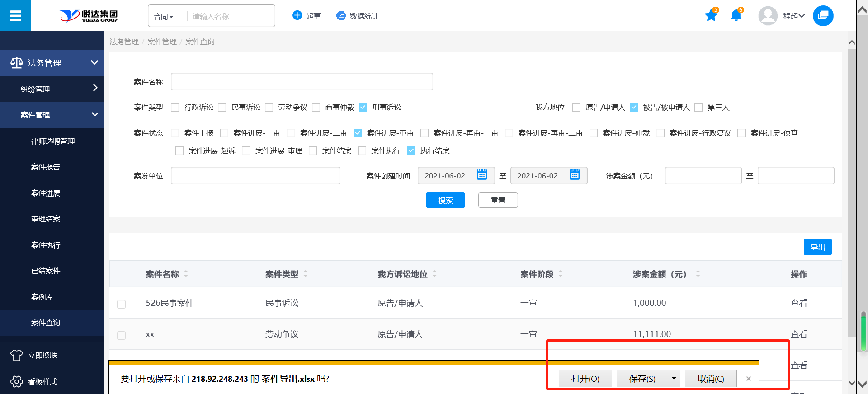Open the 合同 search type dropdown
The width and height of the screenshot is (868, 394).
point(164,17)
